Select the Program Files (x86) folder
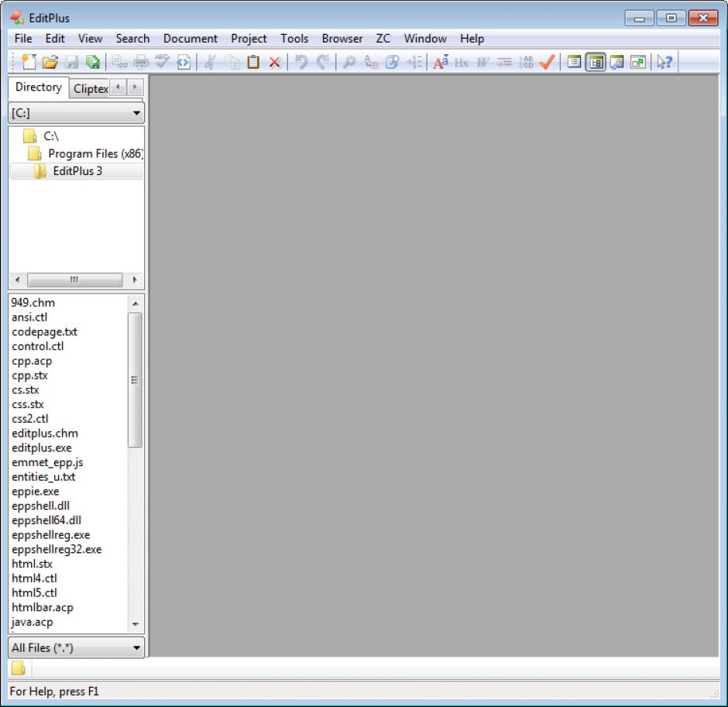The image size is (728, 707). 95,153
